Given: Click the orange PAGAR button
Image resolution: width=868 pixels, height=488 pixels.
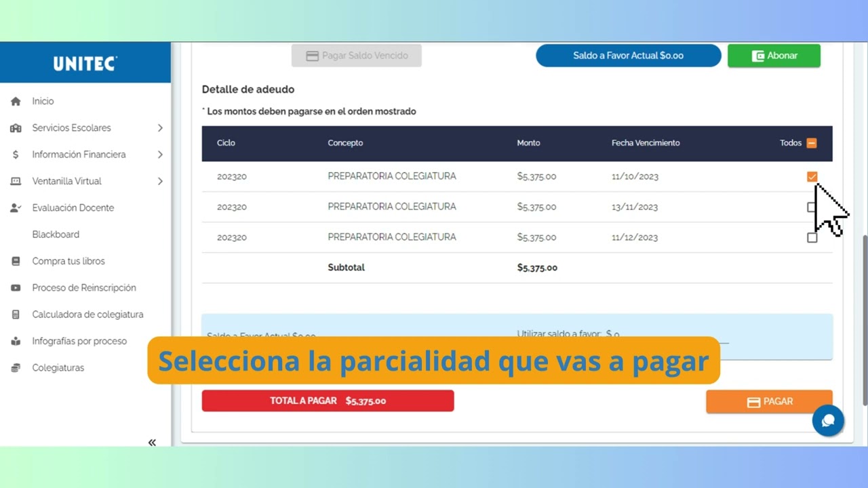Looking at the screenshot, I should click(769, 401).
